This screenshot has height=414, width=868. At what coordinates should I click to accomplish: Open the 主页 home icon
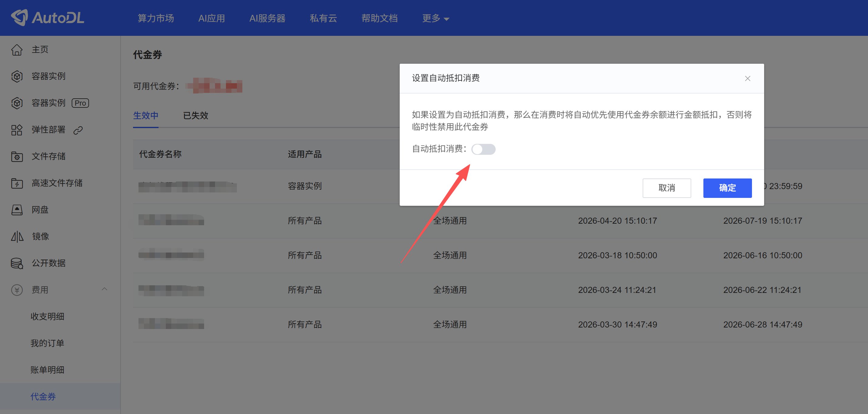17,49
